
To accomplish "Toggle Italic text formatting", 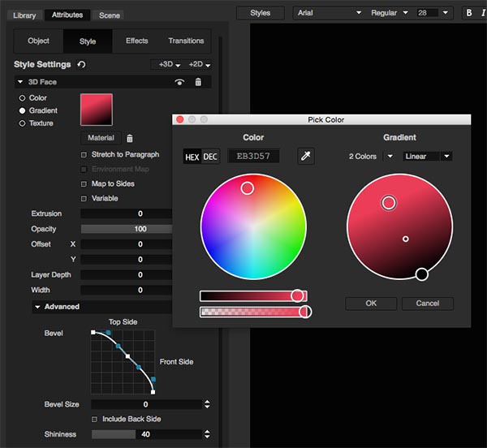I will (483, 13).
